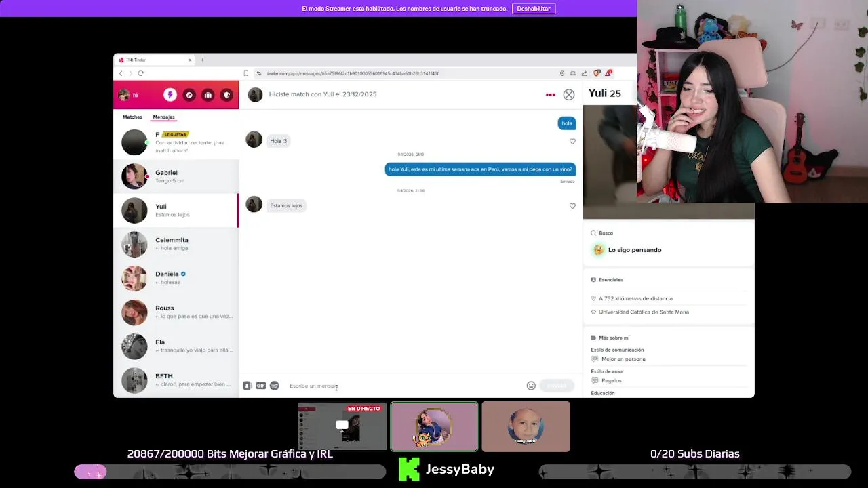The width and height of the screenshot is (868, 488).
Task: Open the emoji picker
Action: (x=531, y=386)
